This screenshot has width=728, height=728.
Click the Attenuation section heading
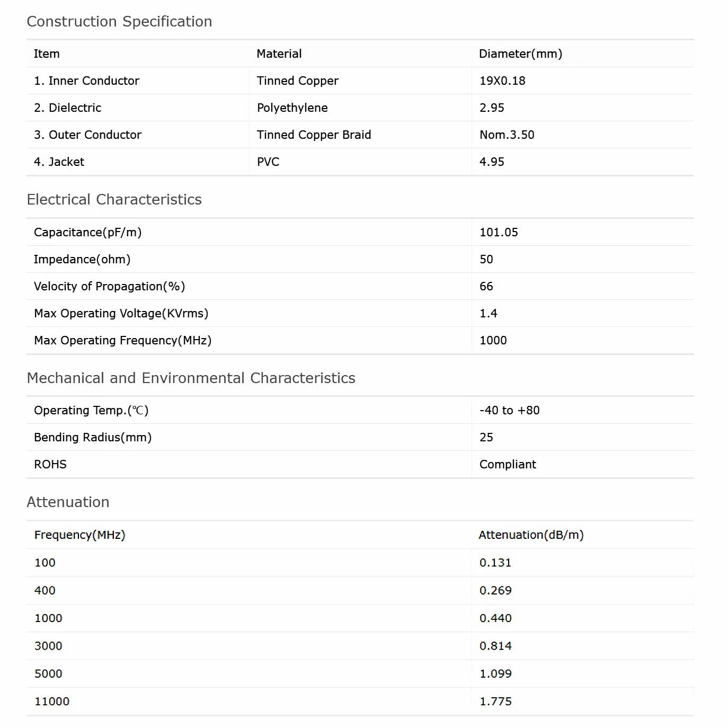(x=68, y=502)
